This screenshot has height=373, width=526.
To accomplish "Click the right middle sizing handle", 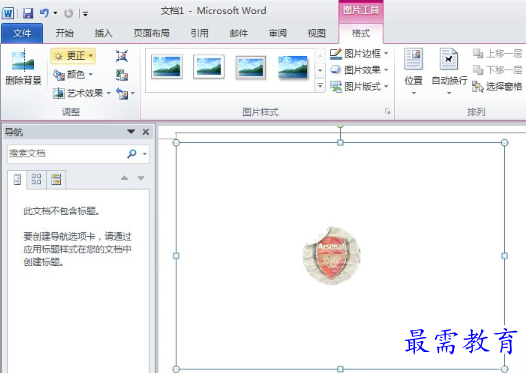I will coord(504,256).
